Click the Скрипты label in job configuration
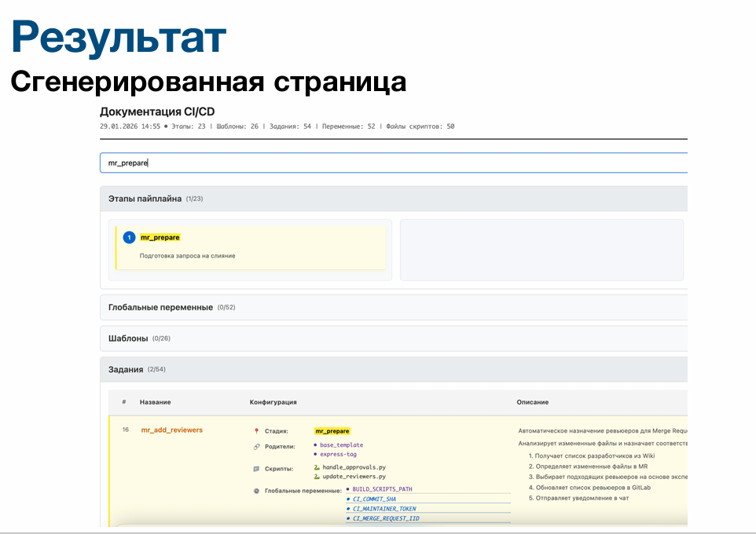The image size is (756, 534). (279, 469)
